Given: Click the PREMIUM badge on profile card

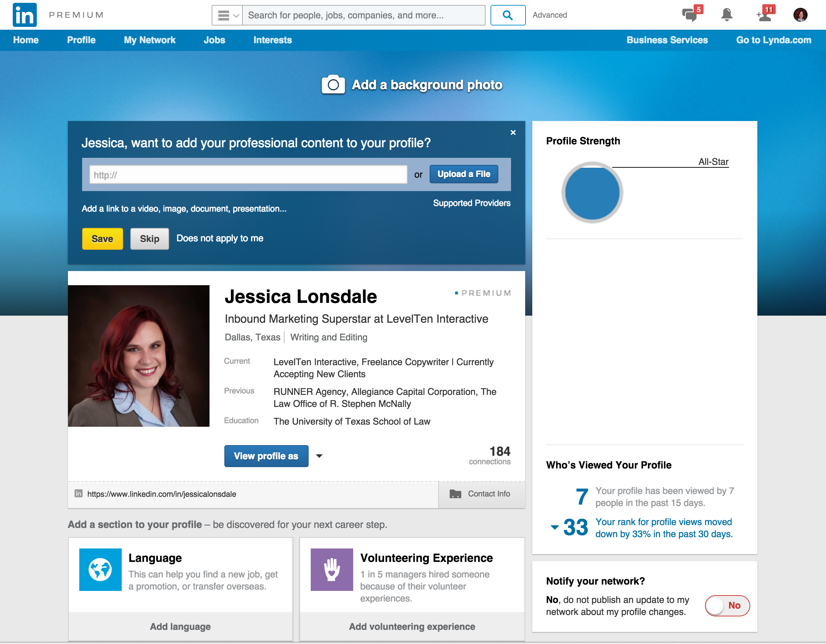Looking at the screenshot, I should coord(483,293).
